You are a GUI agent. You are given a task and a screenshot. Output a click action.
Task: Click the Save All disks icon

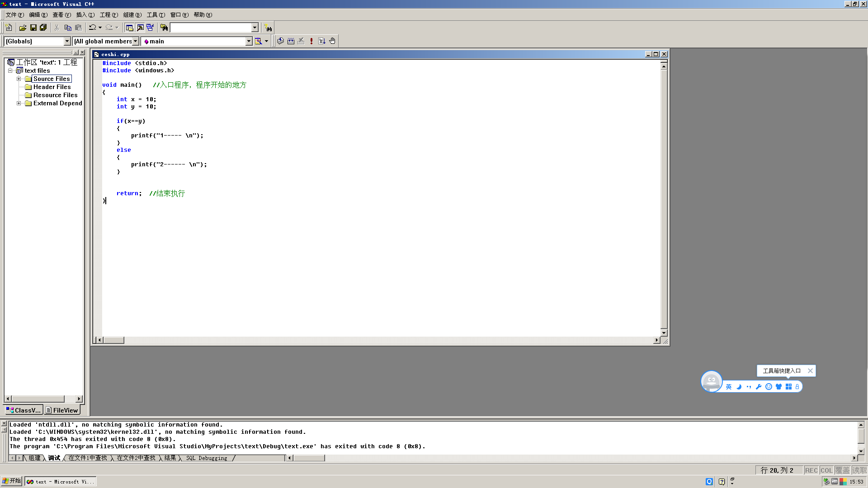point(43,28)
